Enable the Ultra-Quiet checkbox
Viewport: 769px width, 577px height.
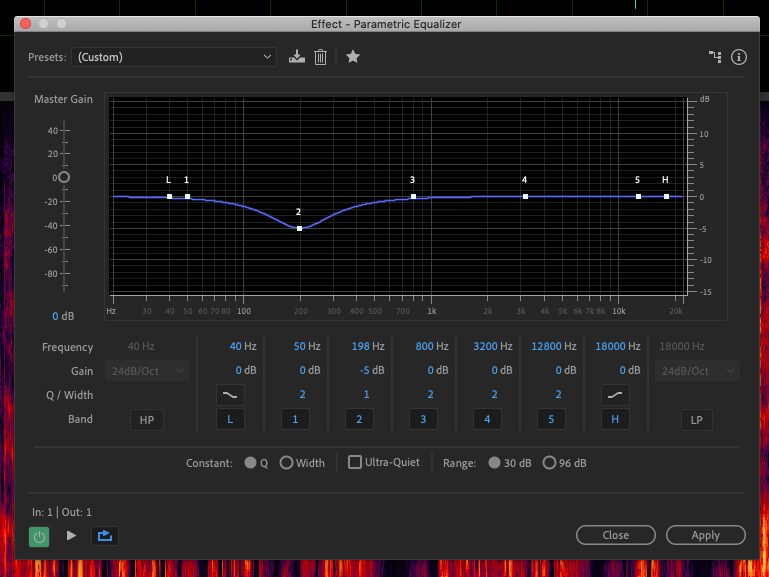[355, 463]
